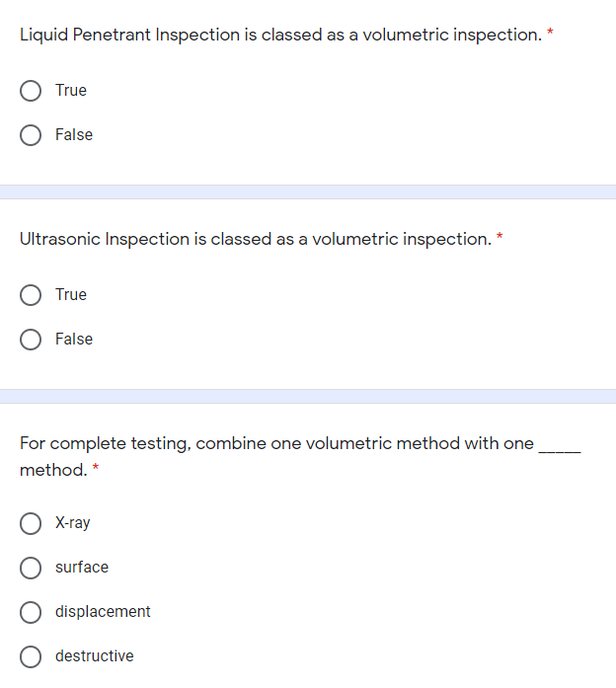Choose the surface radio button
Screen dimensions: 616x688
point(31,568)
